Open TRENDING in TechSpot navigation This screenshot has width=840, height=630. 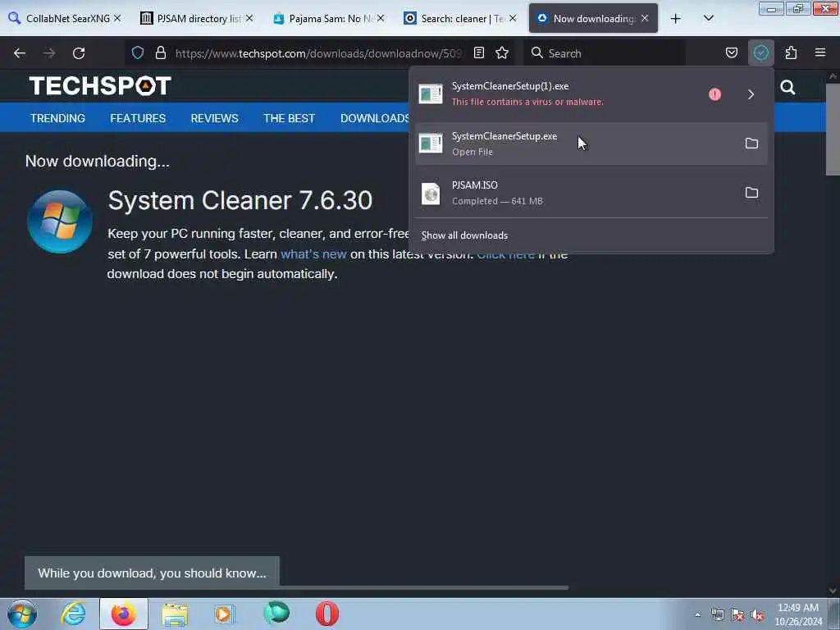(x=57, y=118)
